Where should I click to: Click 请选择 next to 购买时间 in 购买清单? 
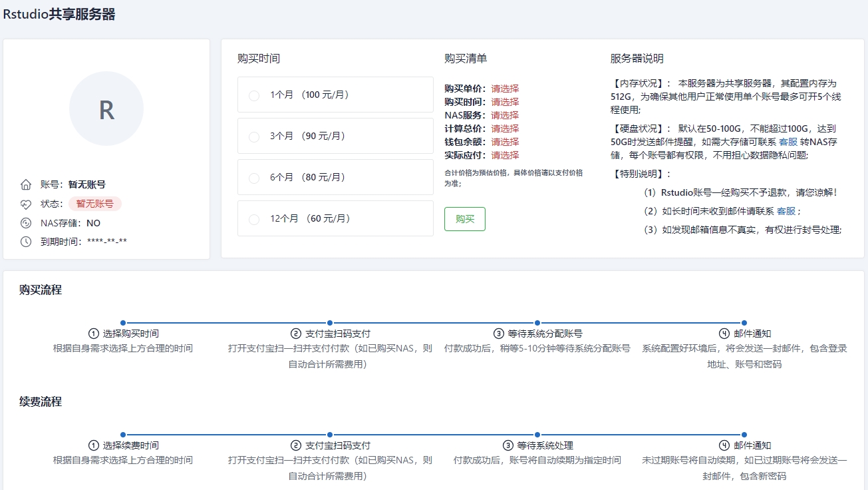[x=506, y=102]
